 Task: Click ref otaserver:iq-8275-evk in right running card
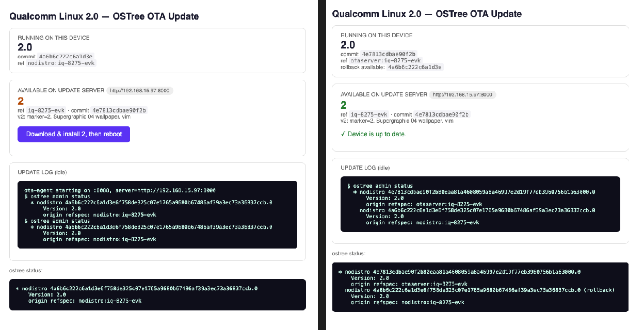point(385,60)
